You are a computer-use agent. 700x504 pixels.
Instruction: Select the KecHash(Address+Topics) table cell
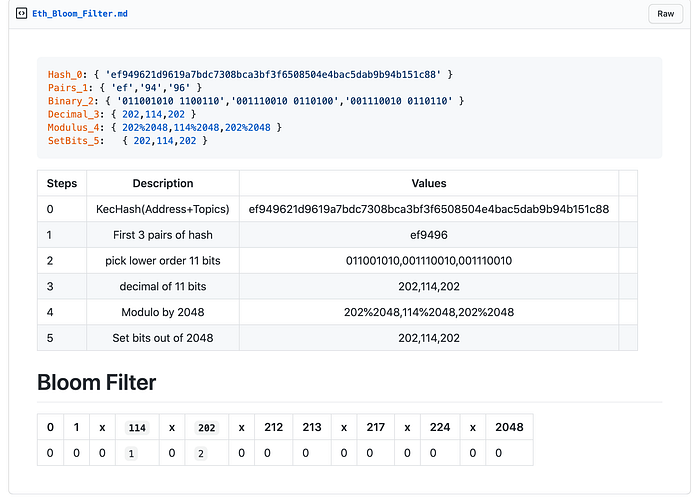[163, 209]
